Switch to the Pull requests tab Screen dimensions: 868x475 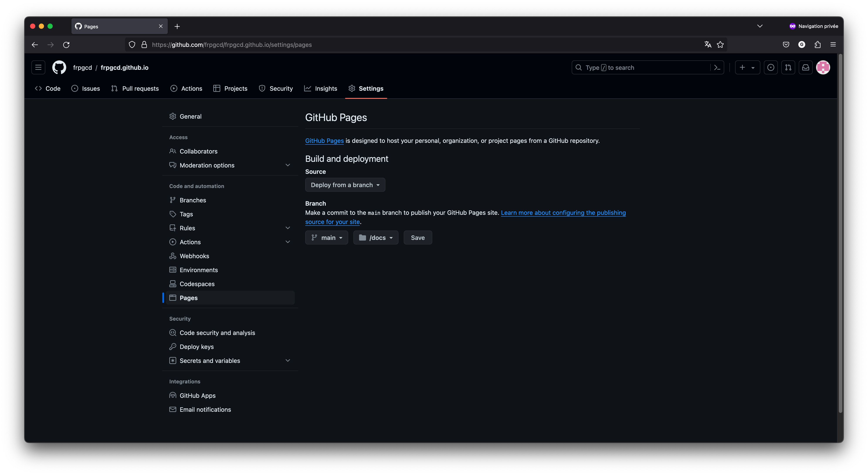[x=135, y=88]
